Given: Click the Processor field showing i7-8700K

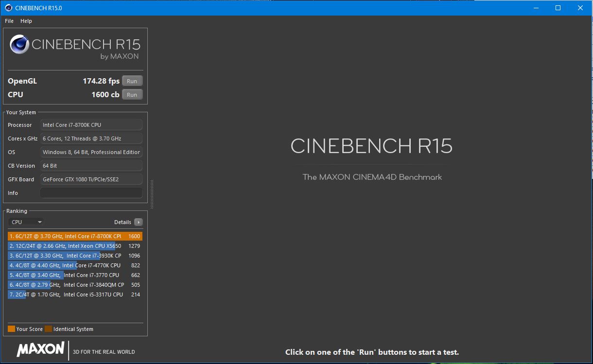Looking at the screenshot, I should pos(91,125).
